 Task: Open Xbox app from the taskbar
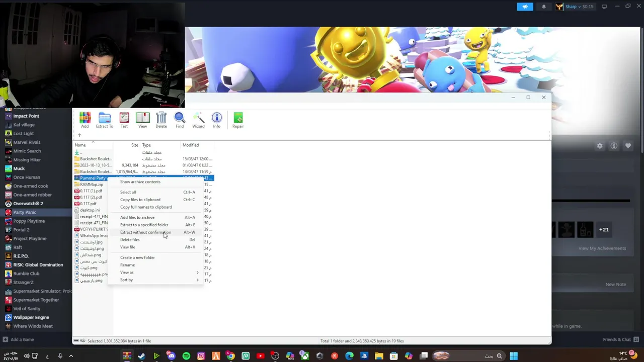pyautogui.click(x=305, y=356)
